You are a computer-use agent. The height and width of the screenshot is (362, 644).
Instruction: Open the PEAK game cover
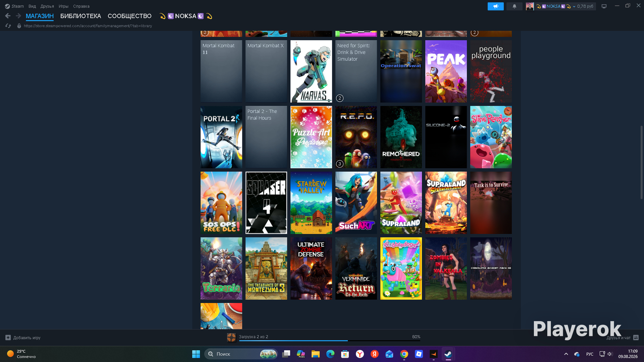[446, 71]
